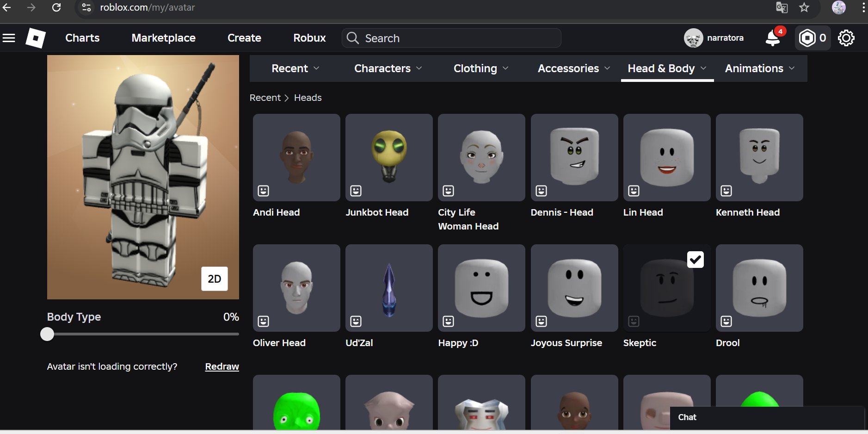Click the browser reload icon
This screenshot has width=868, height=434.
coord(56,7)
